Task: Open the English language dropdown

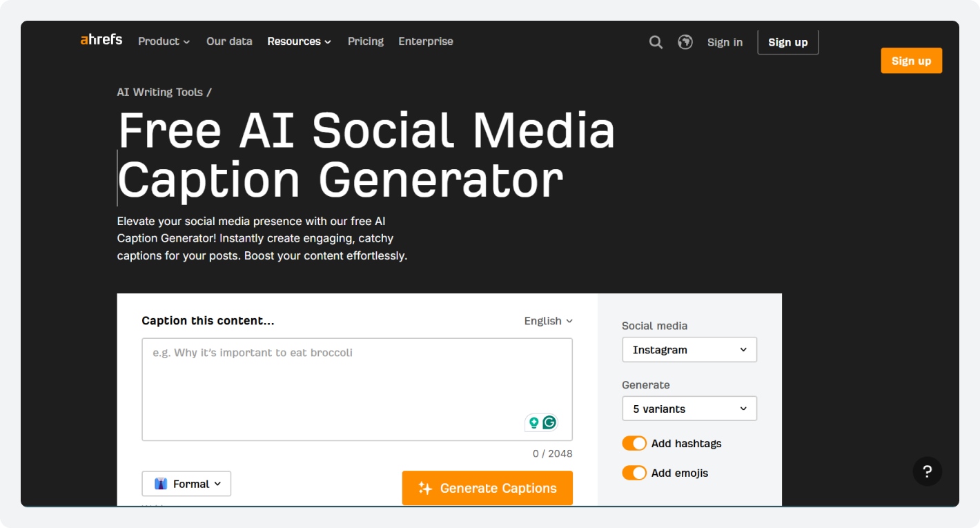Action: click(549, 321)
